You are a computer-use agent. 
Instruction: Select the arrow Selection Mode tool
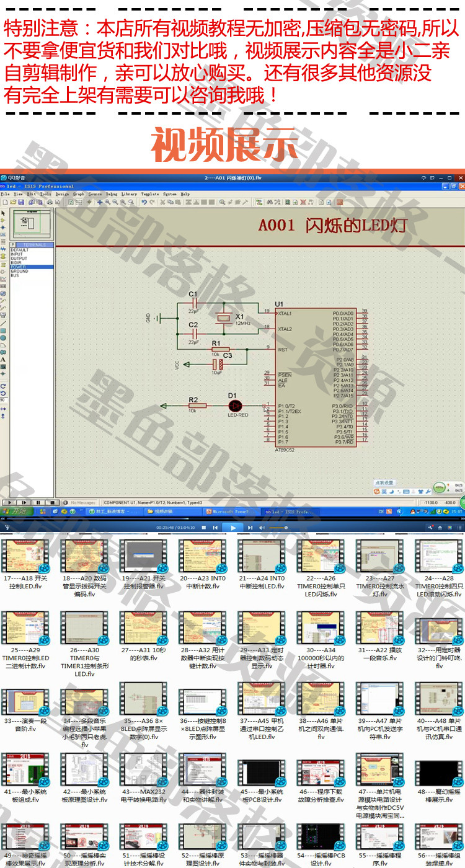click(3, 213)
